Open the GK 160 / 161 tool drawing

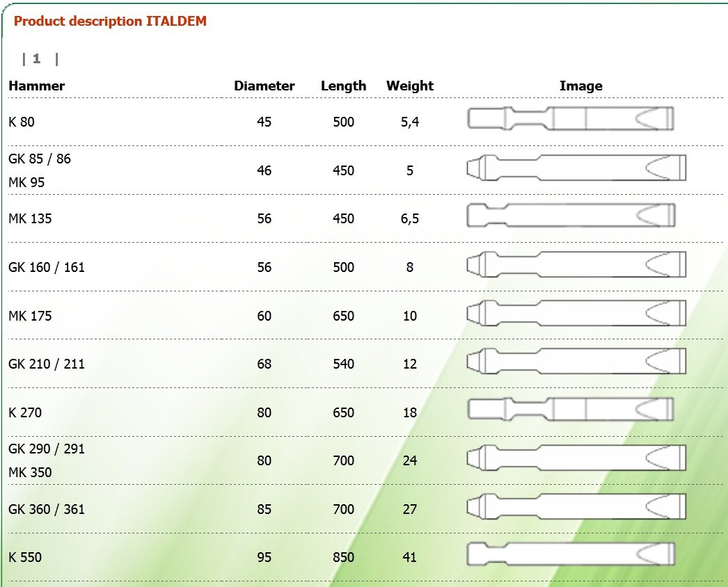point(576,264)
